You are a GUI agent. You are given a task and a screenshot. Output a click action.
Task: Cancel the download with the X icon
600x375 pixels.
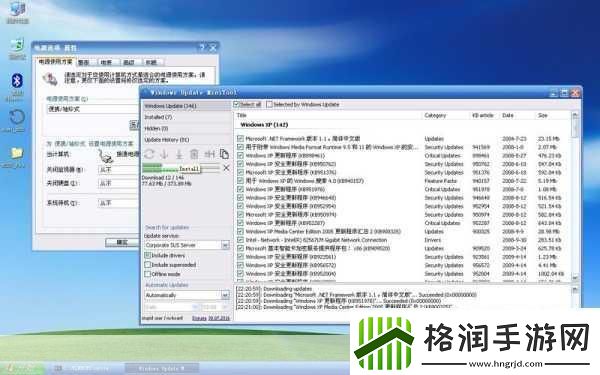[x=227, y=168]
